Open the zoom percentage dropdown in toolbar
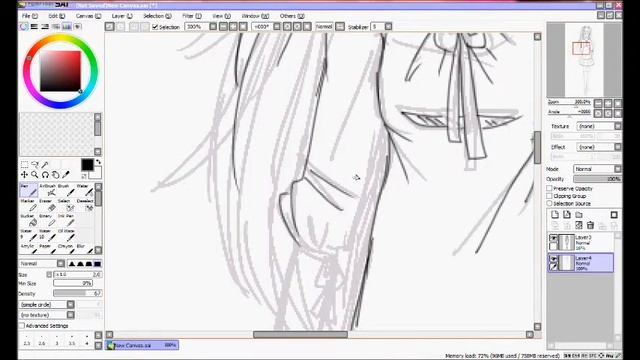 [x=213, y=27]
